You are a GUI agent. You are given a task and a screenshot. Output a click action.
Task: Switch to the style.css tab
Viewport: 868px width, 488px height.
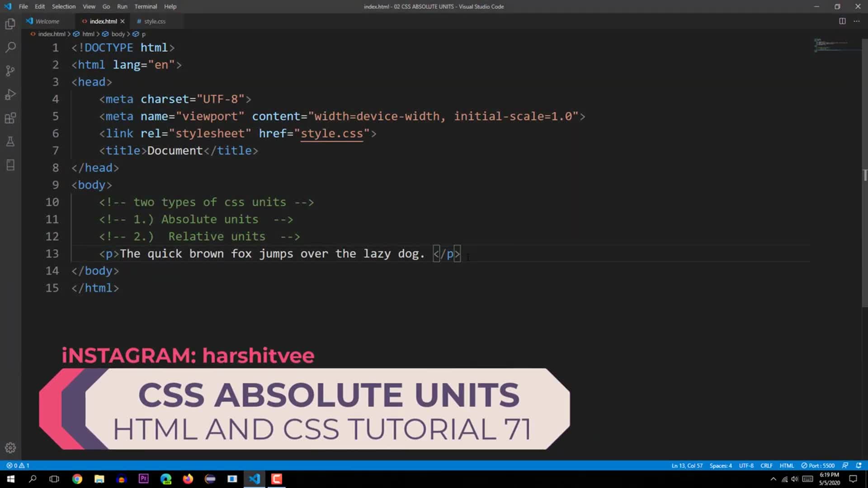155,21
